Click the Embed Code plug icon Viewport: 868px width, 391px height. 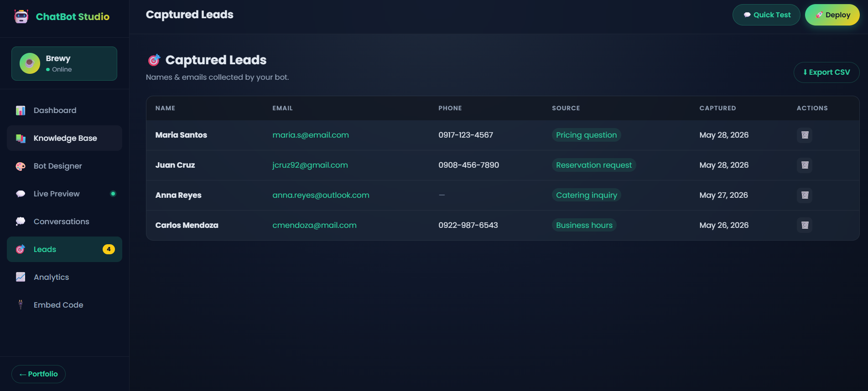pyautogui.click(x=21, y=305)
